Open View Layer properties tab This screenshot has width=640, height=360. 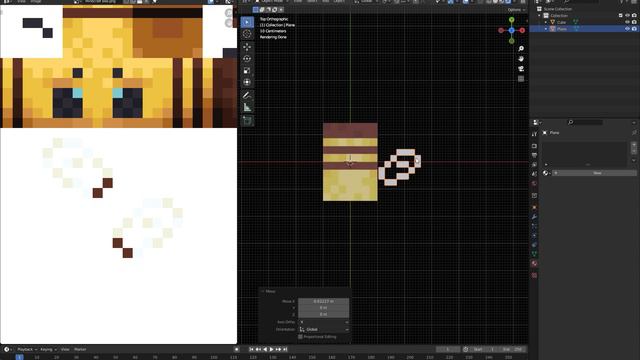pyautogui.click(x=534, y=164)
